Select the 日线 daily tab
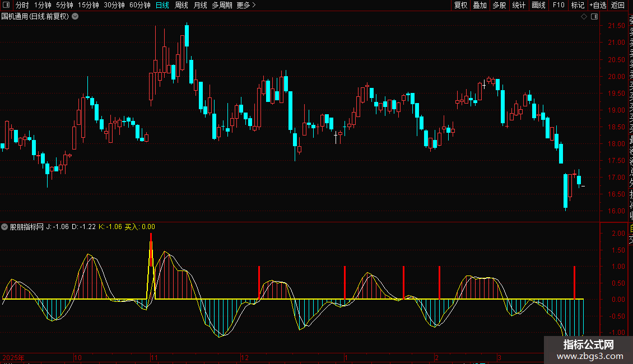 pos(162,5)
